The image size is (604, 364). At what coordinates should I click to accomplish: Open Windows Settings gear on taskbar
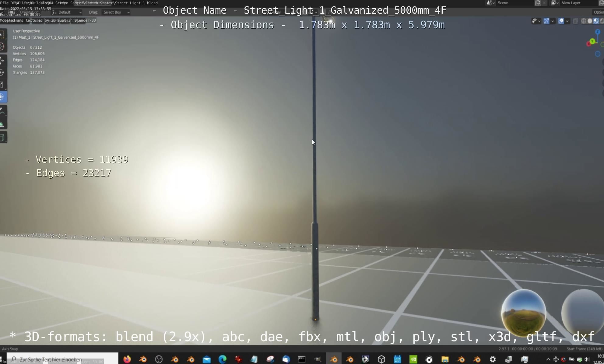click(x=493, y=359)
